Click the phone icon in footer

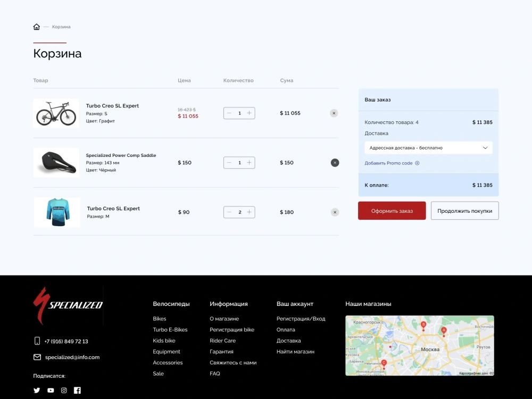37,341
